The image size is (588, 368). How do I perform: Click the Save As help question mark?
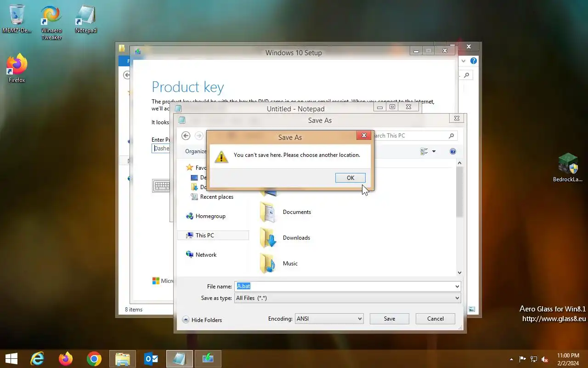tap(453, 151)
